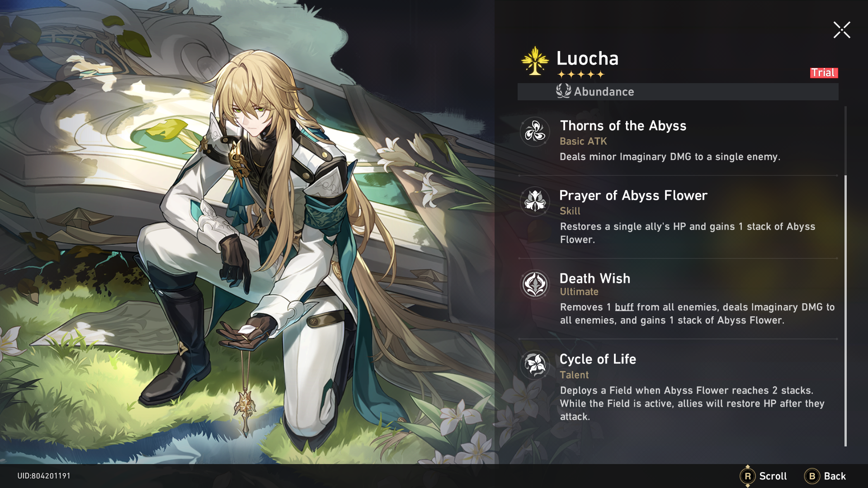Click the Cycle of Life title text
This screenshot has height=488, width=868.
598,359
